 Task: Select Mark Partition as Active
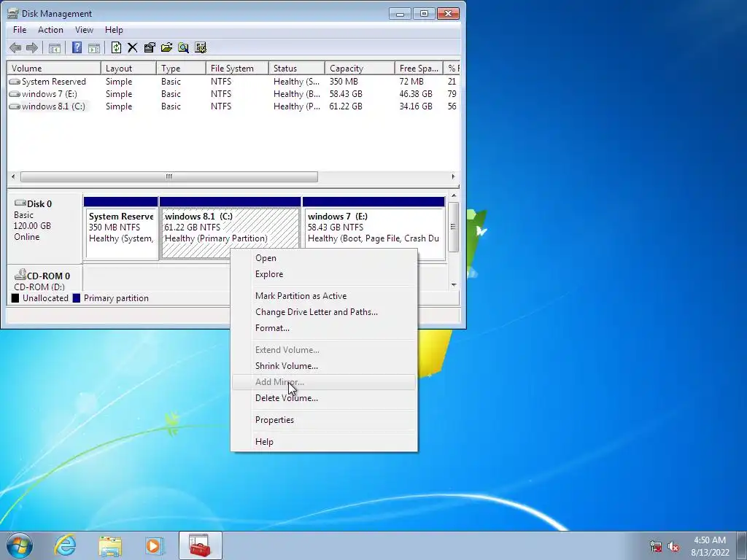click(x=324, y=296)
